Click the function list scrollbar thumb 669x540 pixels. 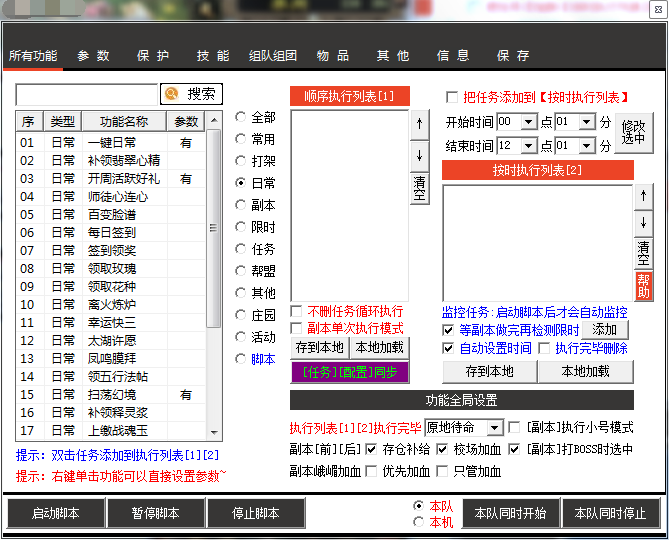(214, 228)
